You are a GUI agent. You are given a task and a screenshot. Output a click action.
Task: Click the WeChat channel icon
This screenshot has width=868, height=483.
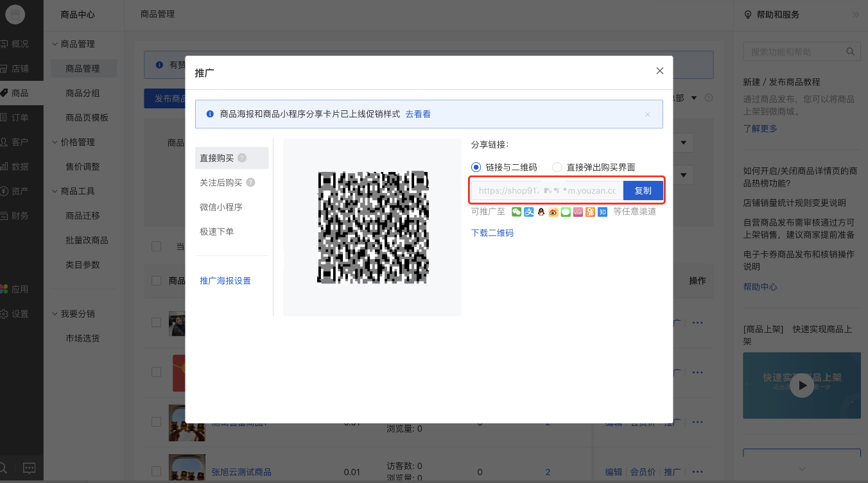[x=516, y=212]
